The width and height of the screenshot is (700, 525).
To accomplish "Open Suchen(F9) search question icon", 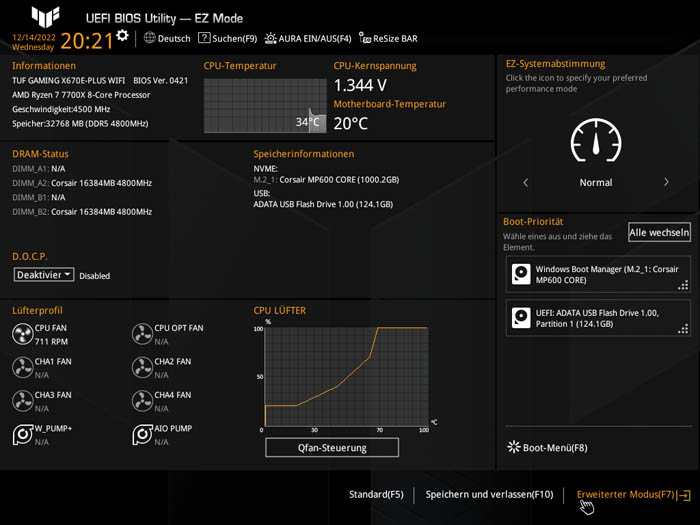I will click(204, 38).
